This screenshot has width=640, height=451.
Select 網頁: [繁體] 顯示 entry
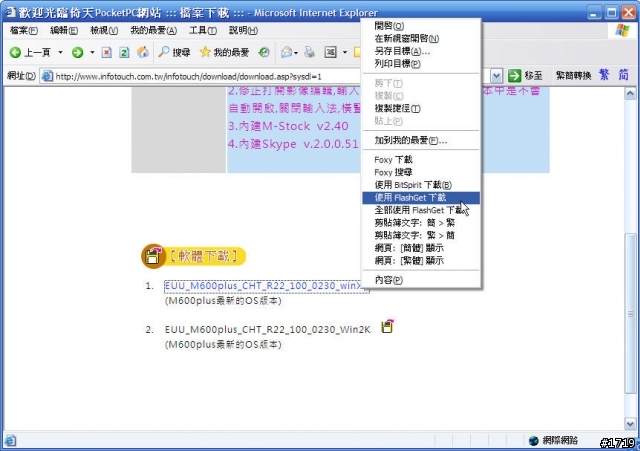tap(421, 261)
